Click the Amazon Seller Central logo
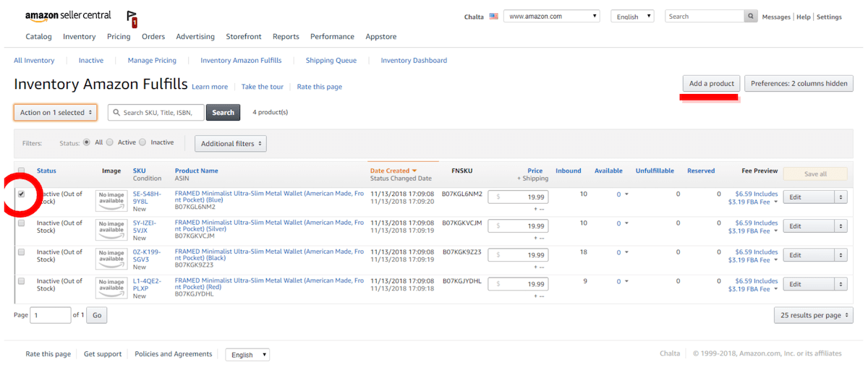The height and width of the screenshot is (365, 868). click(68, 16)
